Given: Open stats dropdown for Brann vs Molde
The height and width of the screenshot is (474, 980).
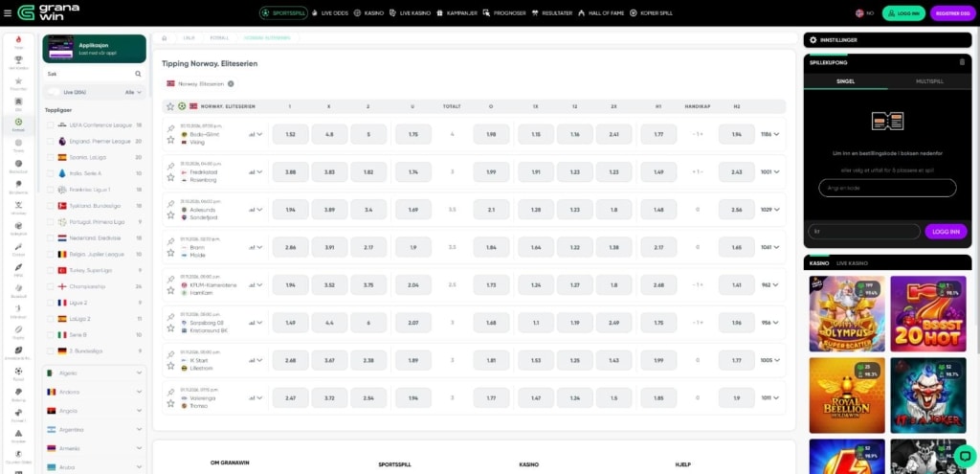Looking at the screenshot, I should 256,247.
